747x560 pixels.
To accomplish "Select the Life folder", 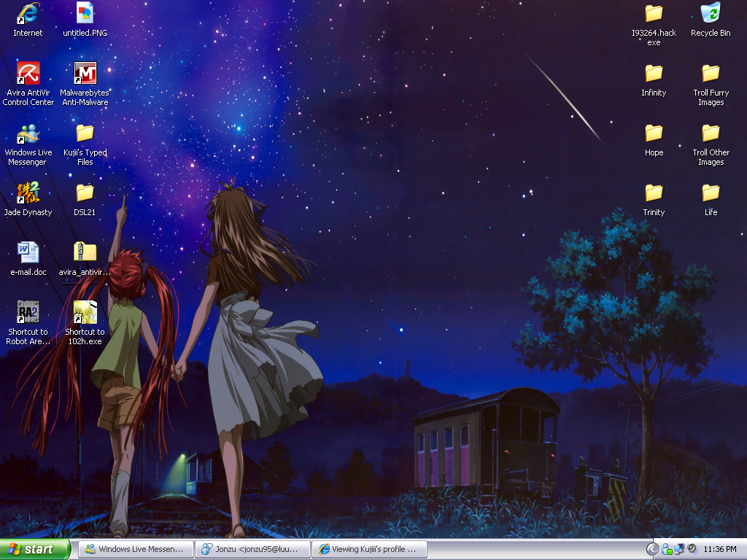I will (711, 192).
